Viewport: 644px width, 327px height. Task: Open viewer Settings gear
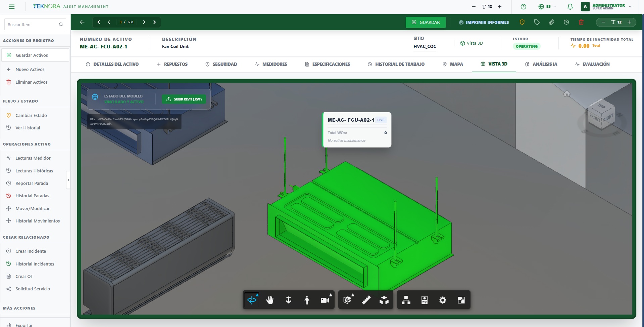443,300
